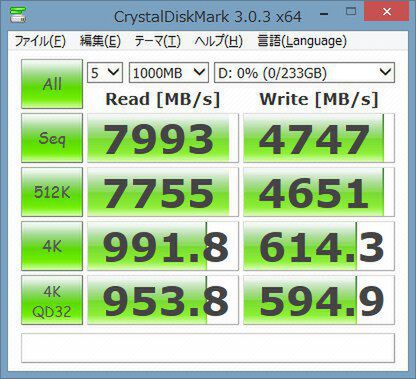Select the 4K write result 614.3
Image resolution: width=416 pixels, height=379 pixels.
(x=319, y=246)
